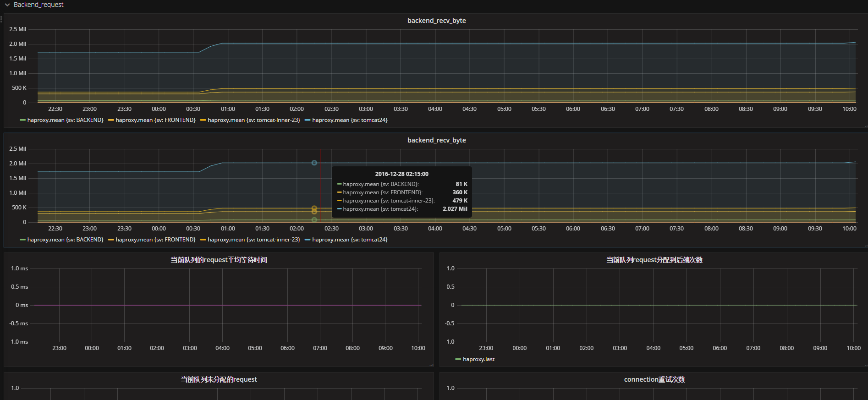The image size is (868, 400).
Task: Click yellow FRONTEND color swatch in lower legend
Action: 111,240
